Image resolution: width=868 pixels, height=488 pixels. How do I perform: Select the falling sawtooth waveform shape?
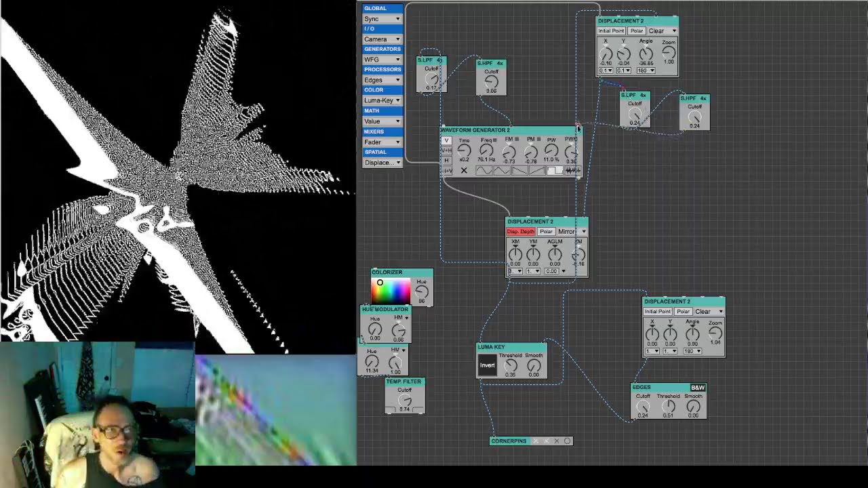[519, 171]
